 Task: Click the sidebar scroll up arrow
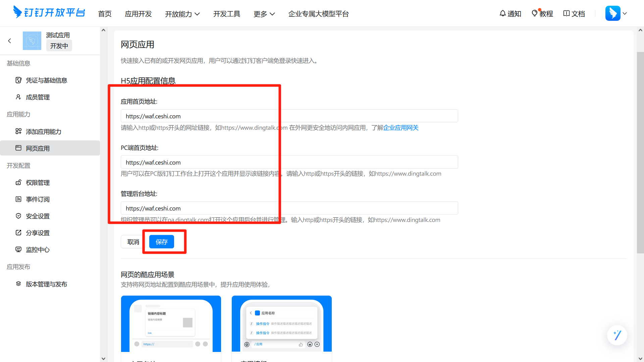pyautogui.click(x=103, y=30)
